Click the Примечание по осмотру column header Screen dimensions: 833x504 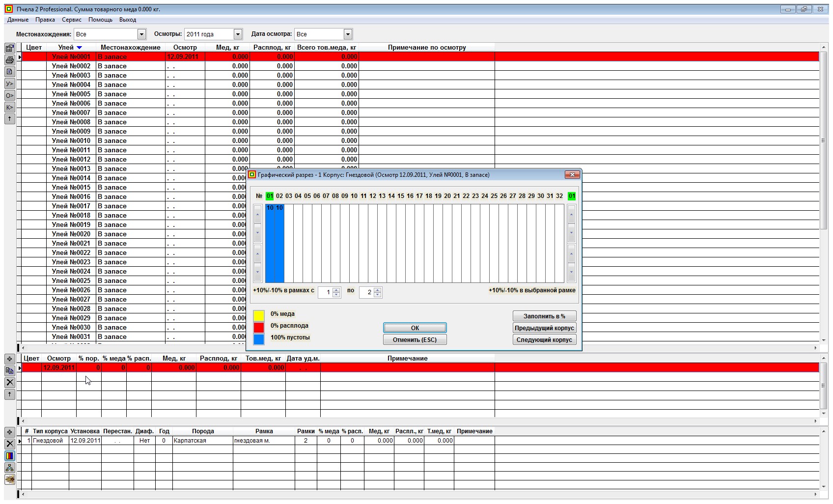pos(427,48)
